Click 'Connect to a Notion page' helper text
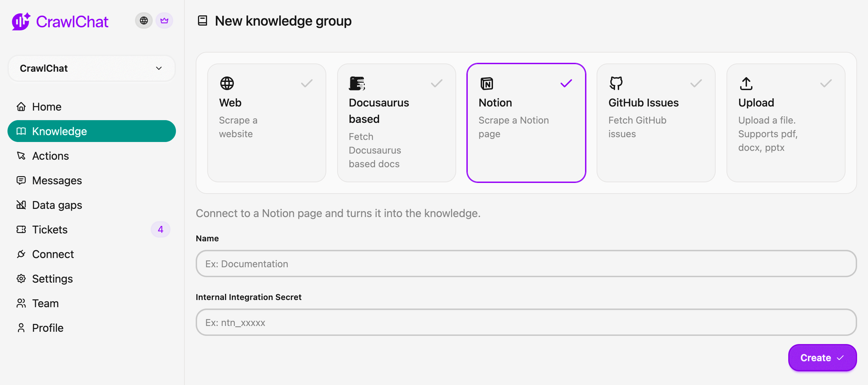The height and width of the screenshot is (385, 868). 338,213
